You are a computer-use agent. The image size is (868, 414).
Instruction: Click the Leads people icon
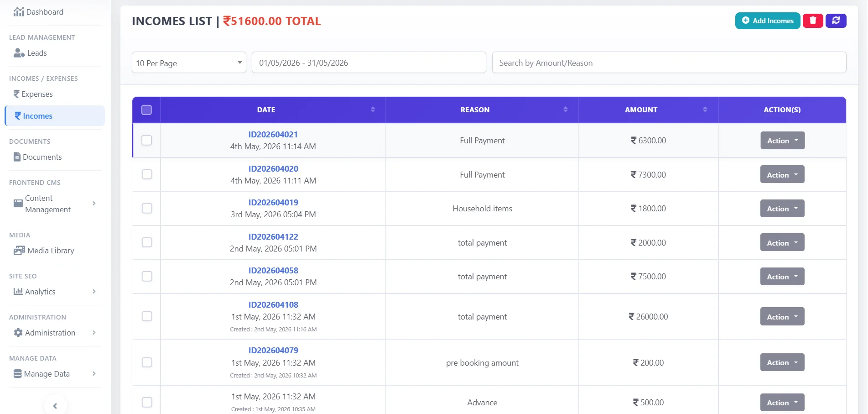coord(19,53)
